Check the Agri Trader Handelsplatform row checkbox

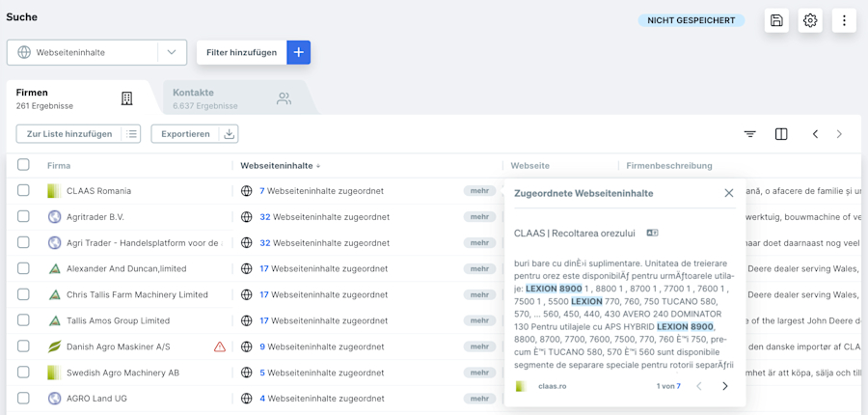(x=23, y=242)
